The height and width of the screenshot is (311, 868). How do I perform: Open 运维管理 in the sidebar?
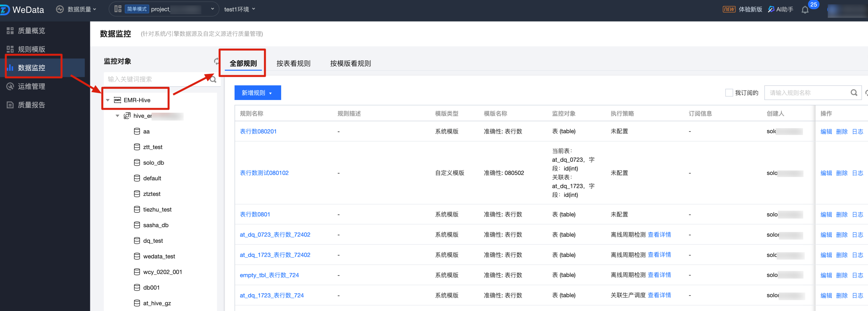31,86
